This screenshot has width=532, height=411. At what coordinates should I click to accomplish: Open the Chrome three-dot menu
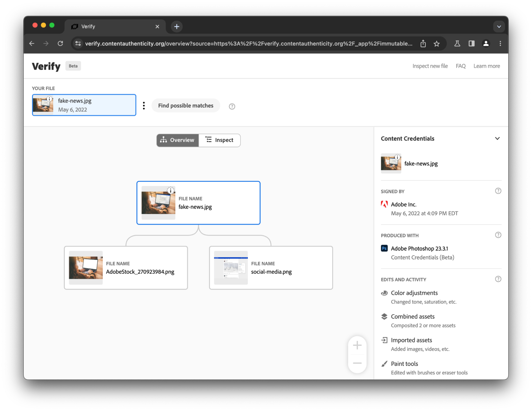(x=500, y=43)
